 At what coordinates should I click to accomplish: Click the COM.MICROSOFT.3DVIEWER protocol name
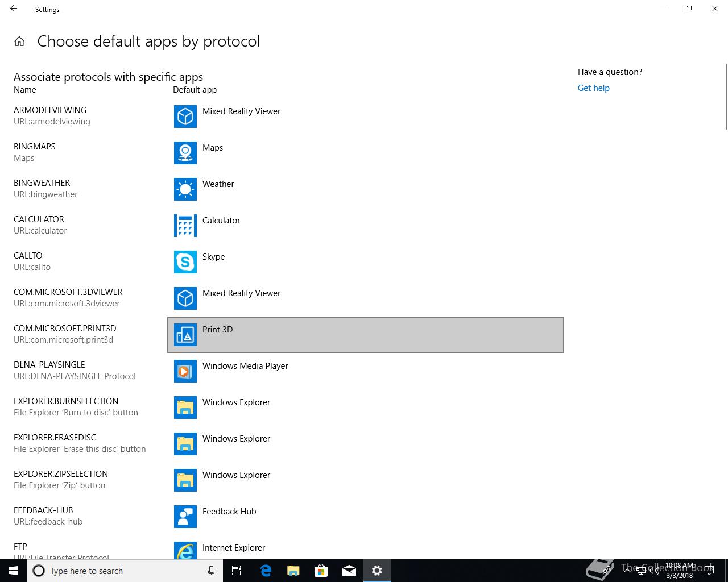tap(68, 292)
